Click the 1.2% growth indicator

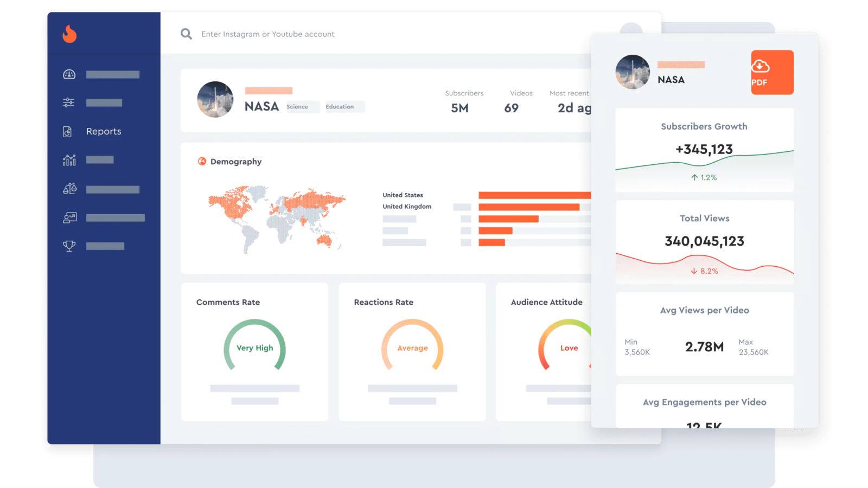pyautogui.click(x=704, y=177)
